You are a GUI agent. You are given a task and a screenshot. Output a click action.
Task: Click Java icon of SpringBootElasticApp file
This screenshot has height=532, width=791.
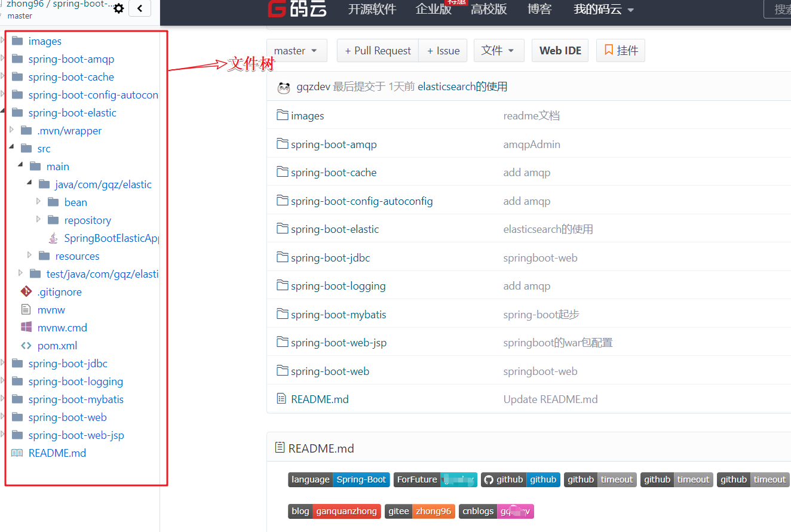53,238
